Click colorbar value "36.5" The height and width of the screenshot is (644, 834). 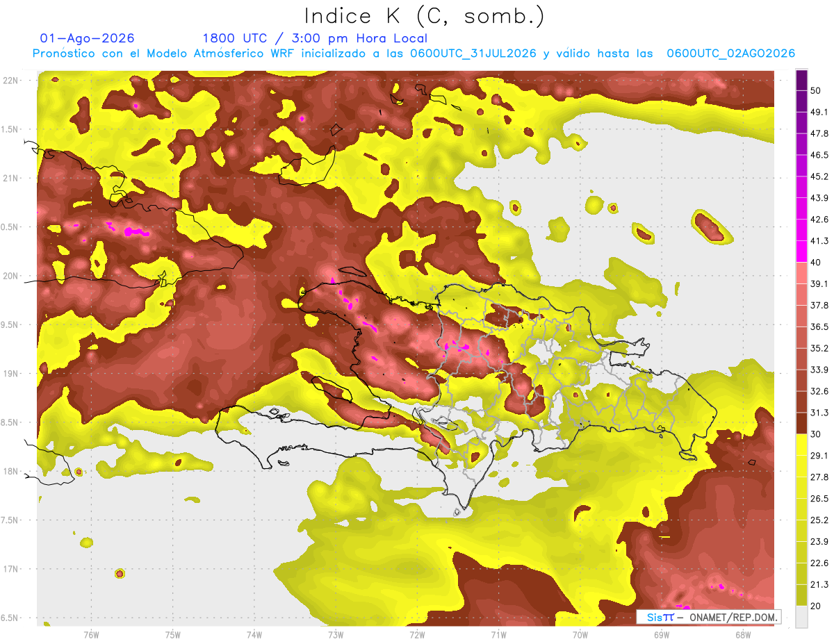click(819, 327)
